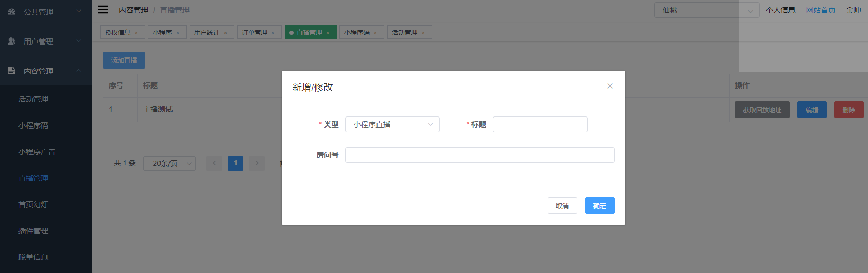Open the 20条/页 page size dropdown
868x273 pixels.
169,163
